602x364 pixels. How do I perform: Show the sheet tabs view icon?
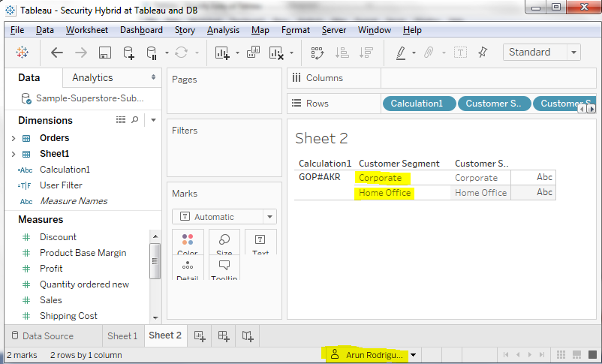coord(592,355)
